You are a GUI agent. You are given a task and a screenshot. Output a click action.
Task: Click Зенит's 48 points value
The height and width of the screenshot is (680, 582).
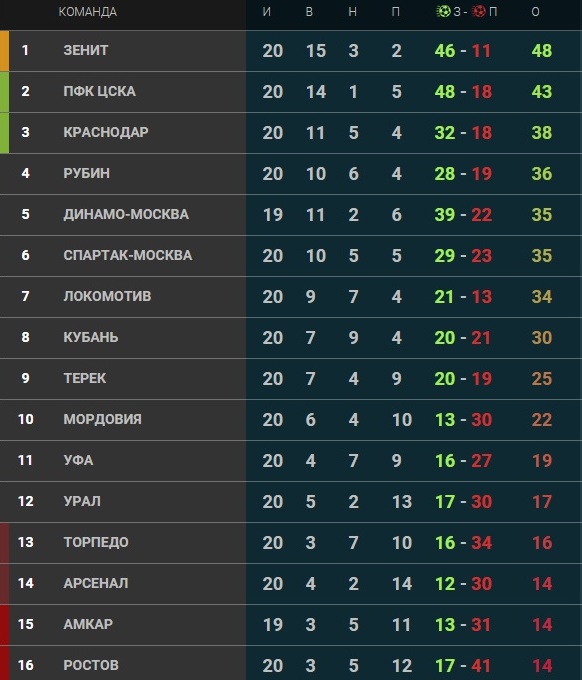542,51
